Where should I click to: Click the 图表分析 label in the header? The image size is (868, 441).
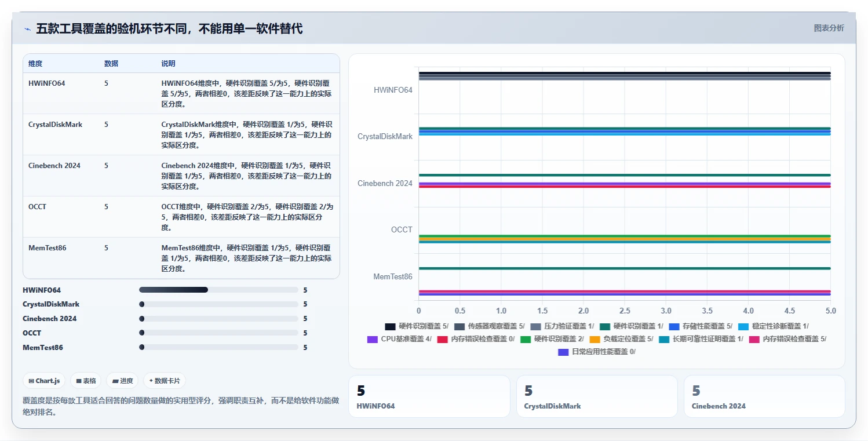(x=829, y=28)
